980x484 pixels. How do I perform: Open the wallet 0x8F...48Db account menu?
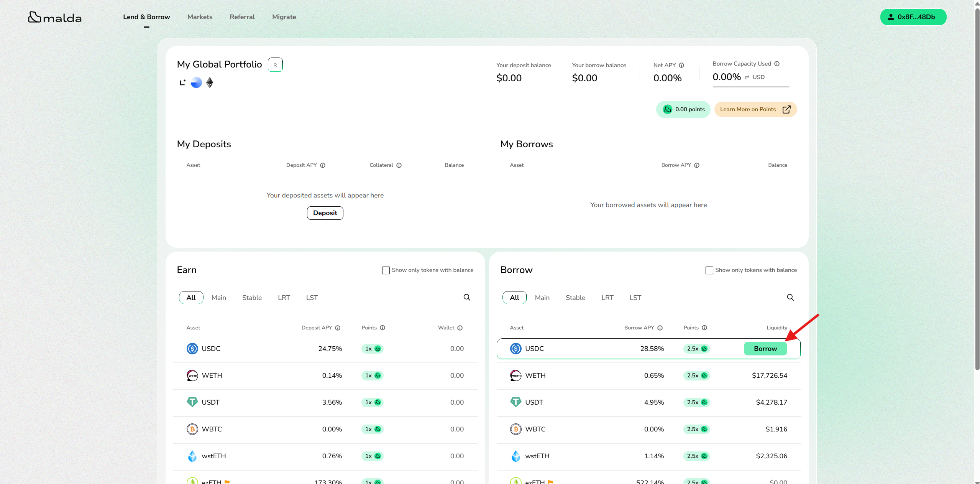(x=913, y=17)
